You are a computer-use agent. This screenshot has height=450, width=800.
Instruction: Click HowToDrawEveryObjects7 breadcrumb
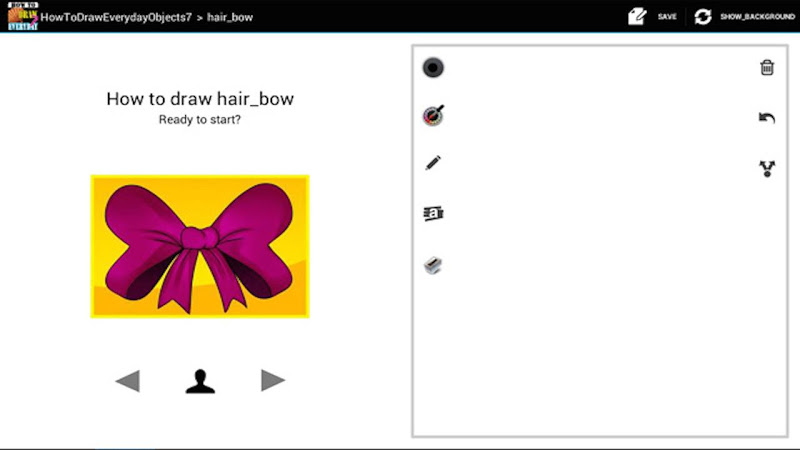116,17
